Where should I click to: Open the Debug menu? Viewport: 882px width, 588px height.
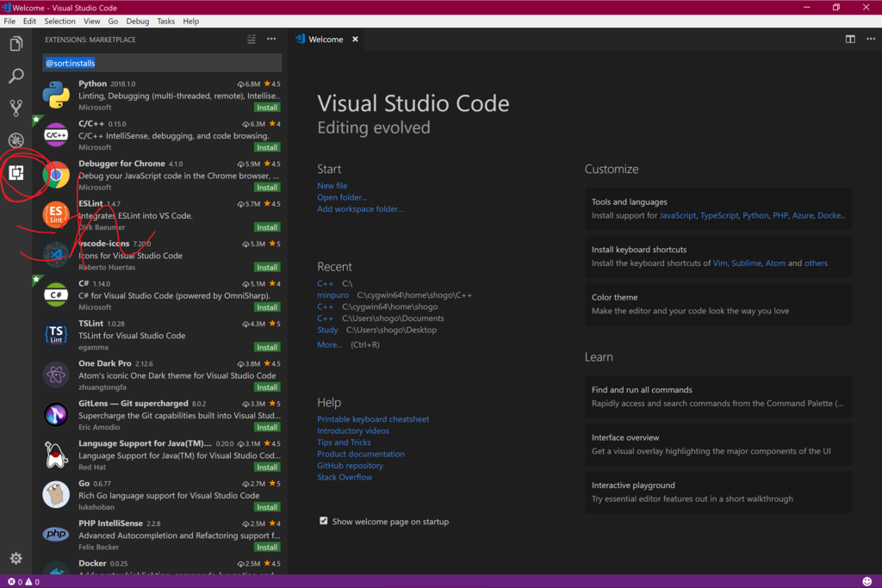point(137,22)
